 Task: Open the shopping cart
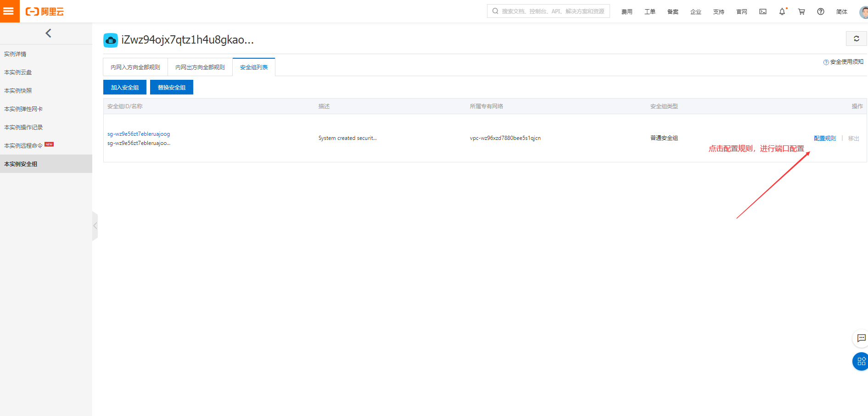tap(801, 11)
